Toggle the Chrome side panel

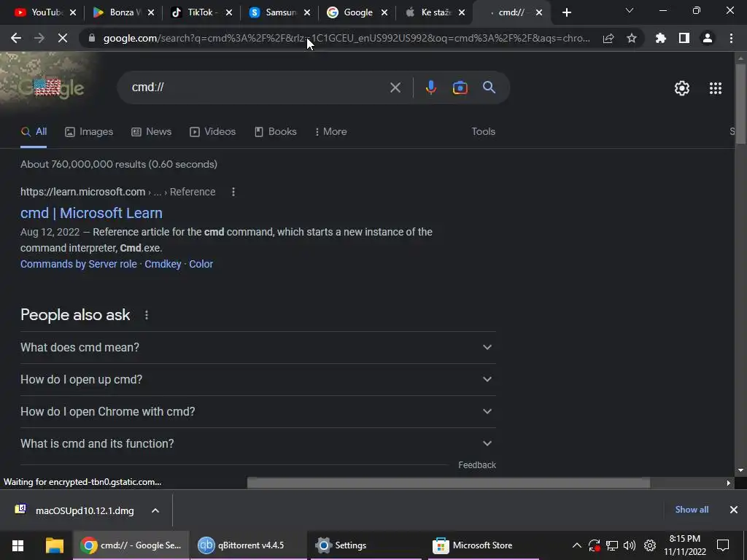coord(684,38)
